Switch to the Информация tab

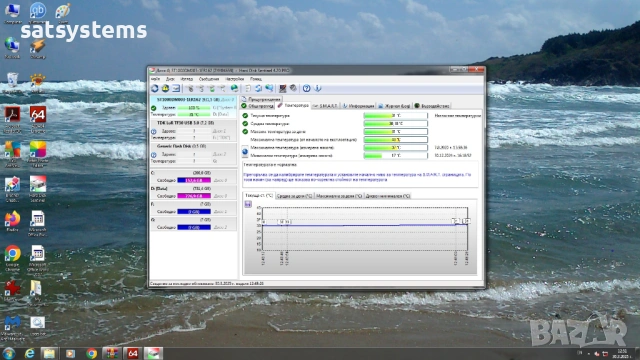(x=358, y=106)
